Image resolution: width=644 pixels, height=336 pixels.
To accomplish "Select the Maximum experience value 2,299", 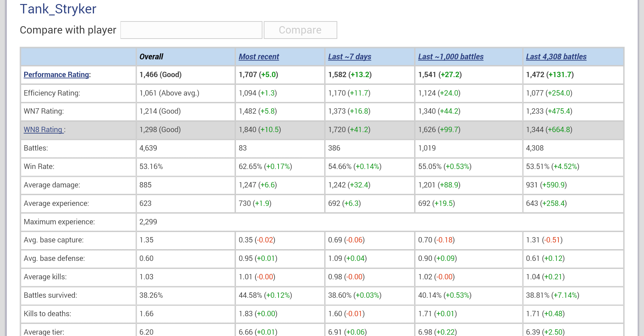I will pos(148,222).
